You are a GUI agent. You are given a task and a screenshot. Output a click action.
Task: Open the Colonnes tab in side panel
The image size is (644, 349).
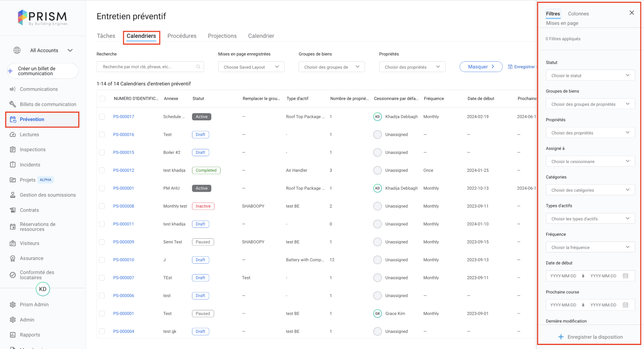(578, 14)
